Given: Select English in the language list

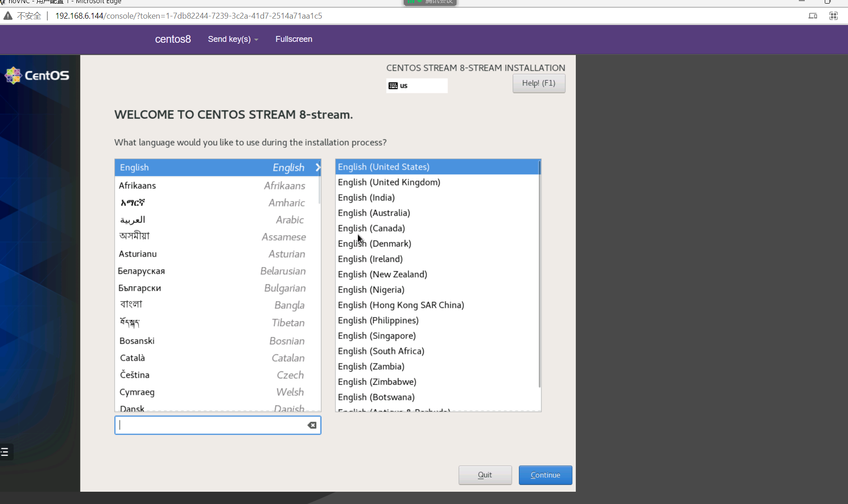Looking at the screenshot, I should [218, 167].
